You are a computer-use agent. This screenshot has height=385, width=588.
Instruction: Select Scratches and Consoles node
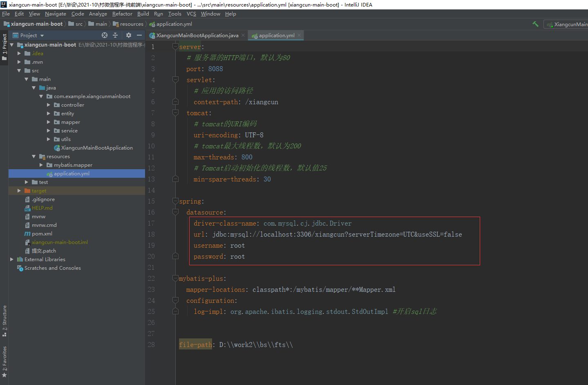[x=52, y=268]
